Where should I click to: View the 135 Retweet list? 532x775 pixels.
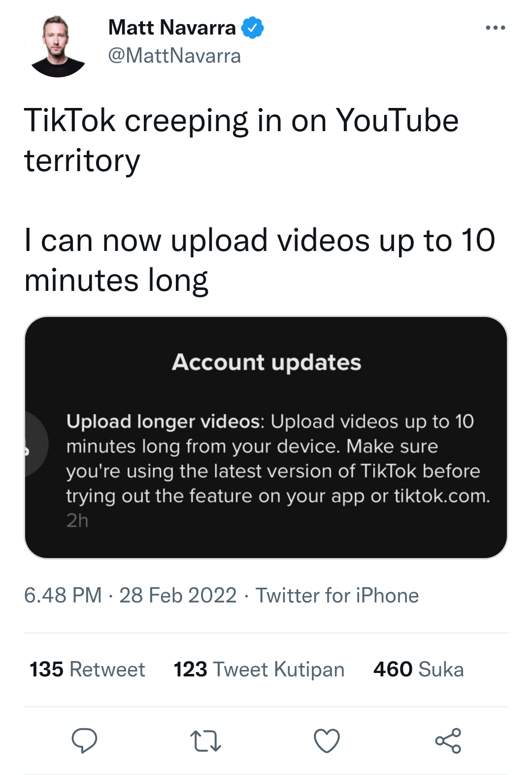pyautogui.click(x=87, y=669)
